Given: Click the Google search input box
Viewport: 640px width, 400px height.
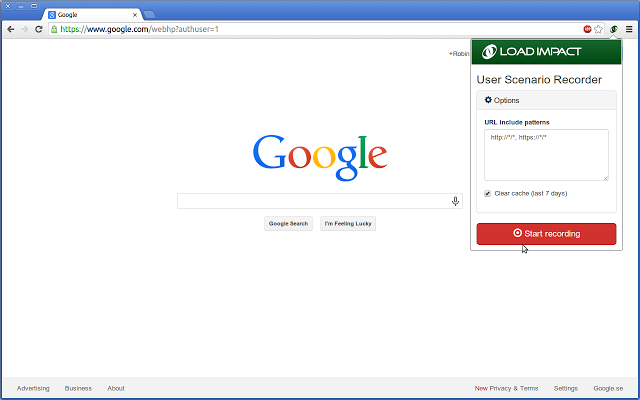Looking at the screenshot, I should tap(320, 201).
